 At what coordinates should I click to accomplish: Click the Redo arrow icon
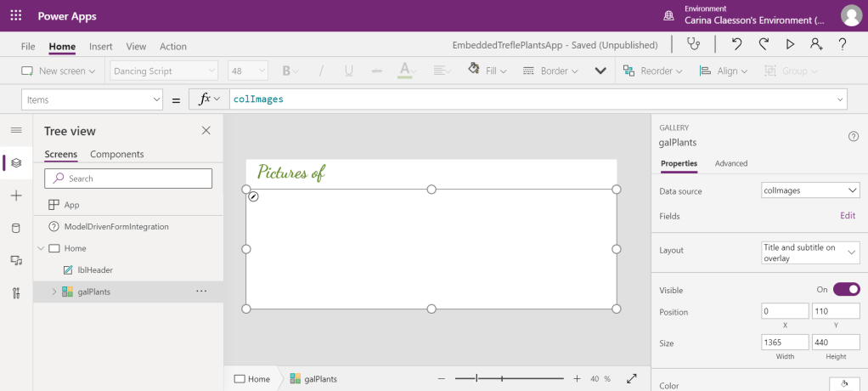(x=764, y=45)
